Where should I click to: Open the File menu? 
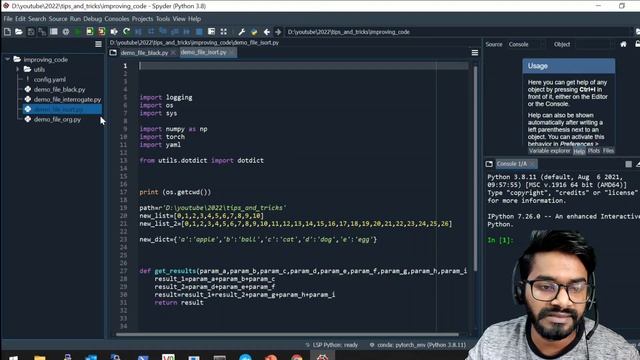pyautogui.click(x=8, y=19)
